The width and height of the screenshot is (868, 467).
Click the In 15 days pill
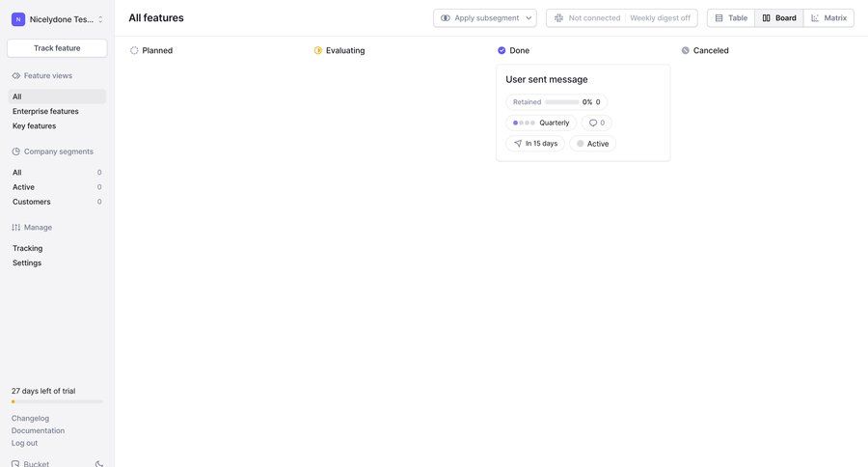535,144
